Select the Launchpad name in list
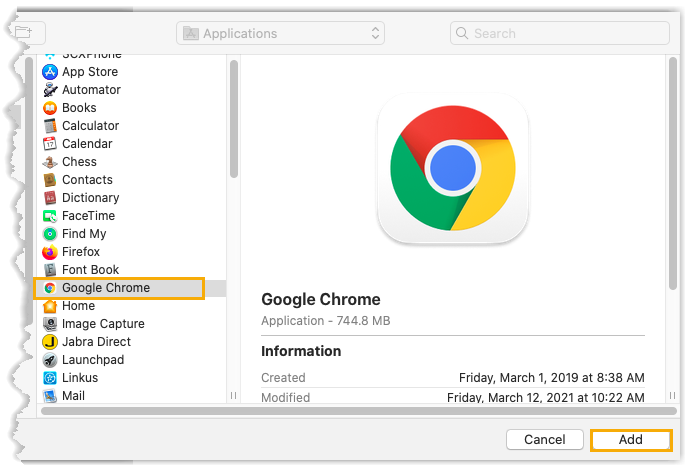The width and height of the screenshot is (686, 472). point(93,360)
